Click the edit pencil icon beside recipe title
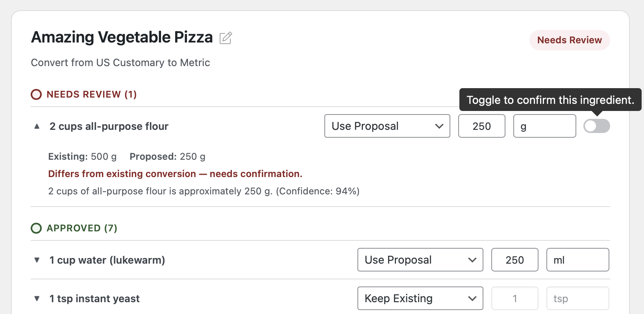Viewport: 644px width, 314px height. click(x=226, y=38)
